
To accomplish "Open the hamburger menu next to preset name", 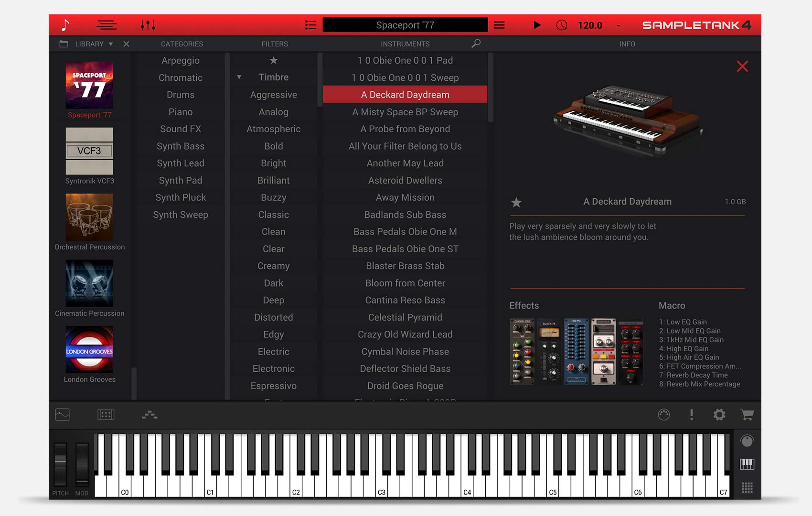I will pos(499,25).
